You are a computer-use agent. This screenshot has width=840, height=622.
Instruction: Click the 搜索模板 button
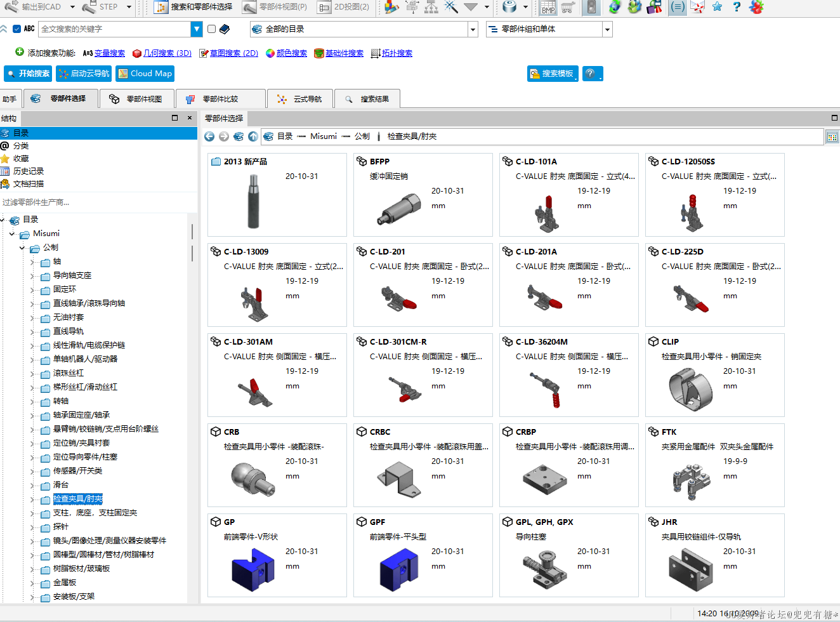(x=552, y=74)
